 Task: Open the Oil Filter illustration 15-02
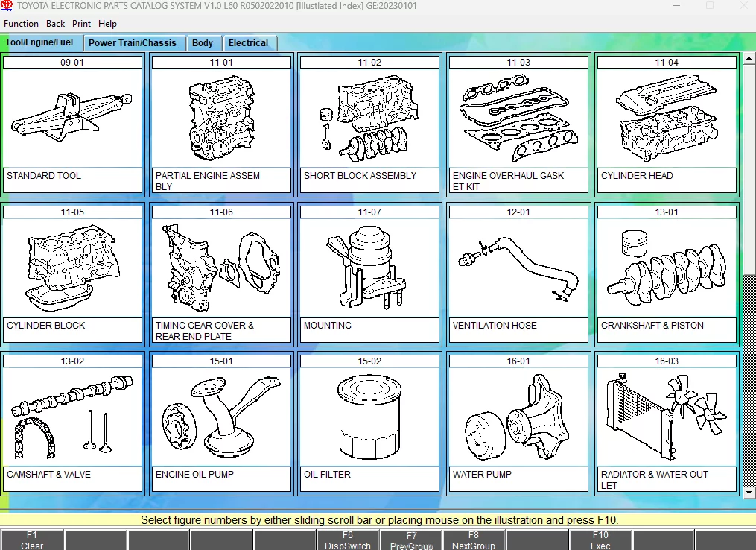coord(369,417)
